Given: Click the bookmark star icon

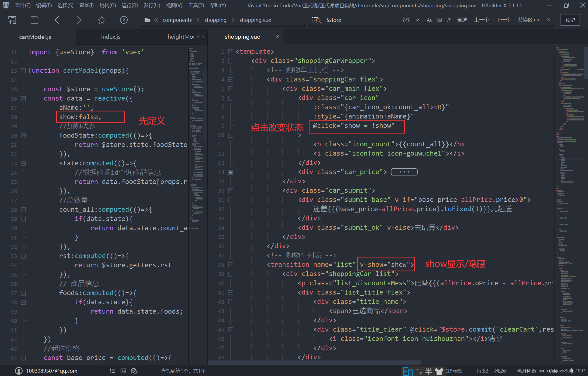Looking at the screenshot, I should 102,20.
